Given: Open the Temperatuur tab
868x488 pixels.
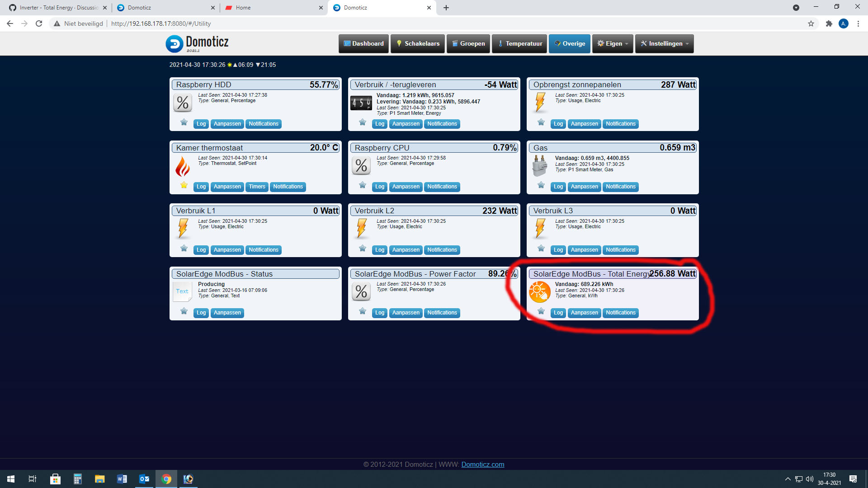Looking at the screenshot, I should pos(519,44).
